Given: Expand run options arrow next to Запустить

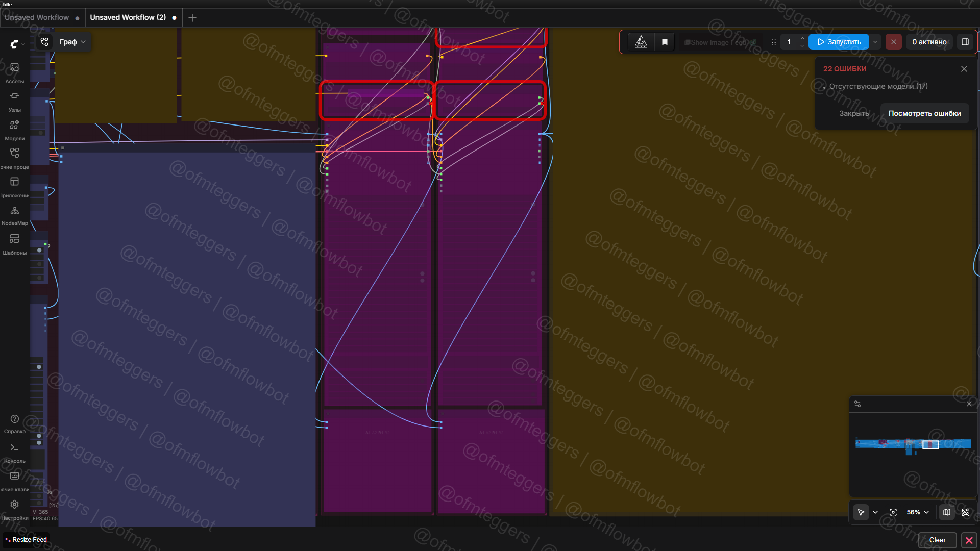Looking at the screenshot, I should point(875,42).
